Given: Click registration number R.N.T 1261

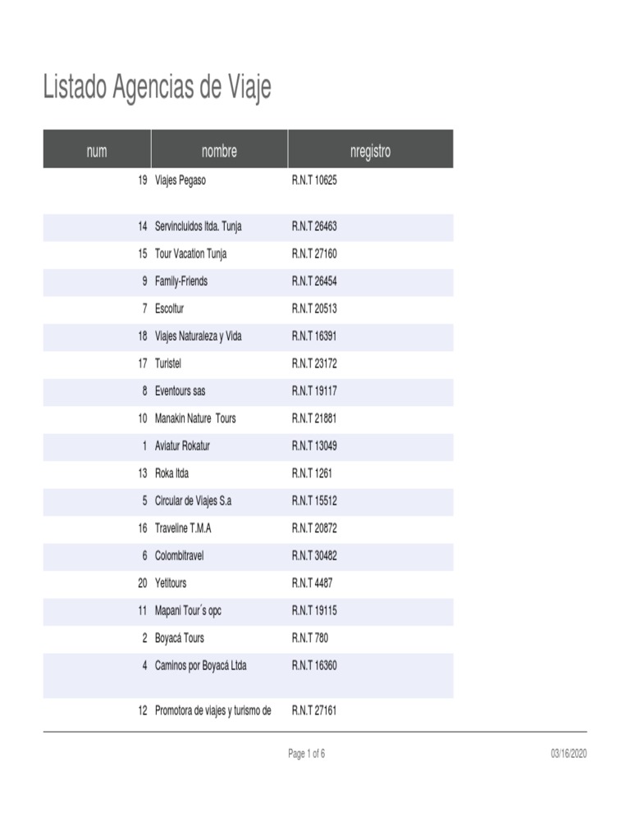Looking at the screenshot, I should tap(312, 473).
